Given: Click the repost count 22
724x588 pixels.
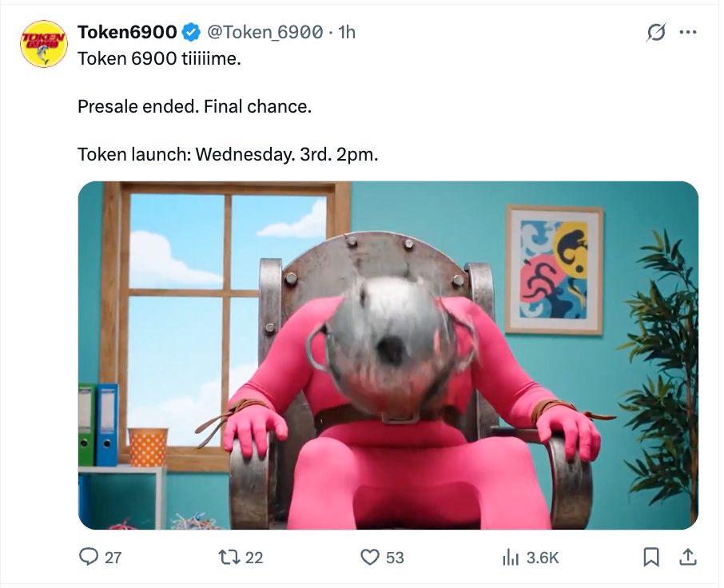Looking at the screenshot, I should point(254,558).
